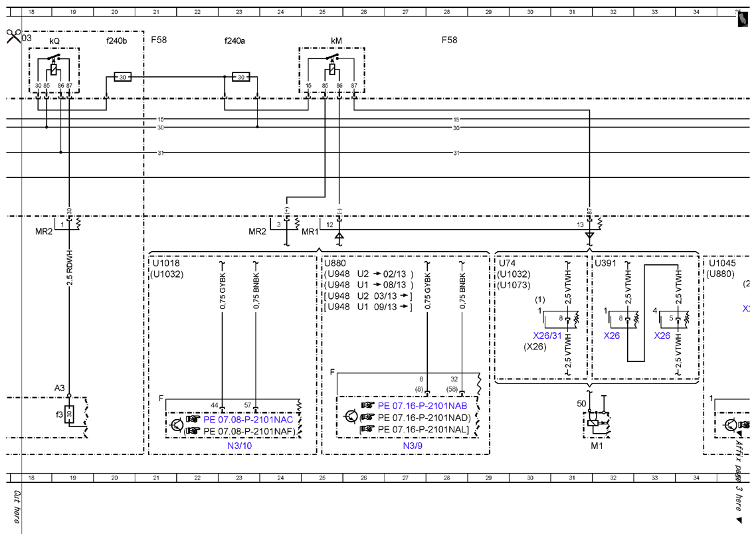Click the transistor symbol of N3/10

pyautogui.click(x=177, y=425)
